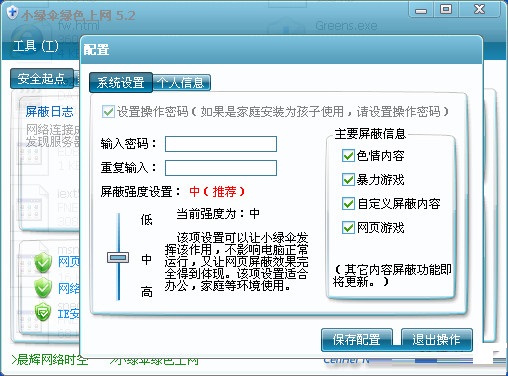Click the 主要屏蔽信息 group title

370,134
